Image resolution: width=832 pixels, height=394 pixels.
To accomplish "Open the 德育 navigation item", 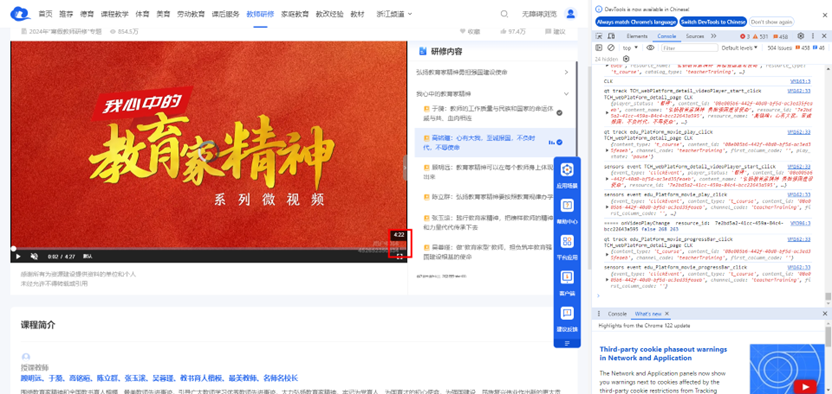I will [87, 14].
